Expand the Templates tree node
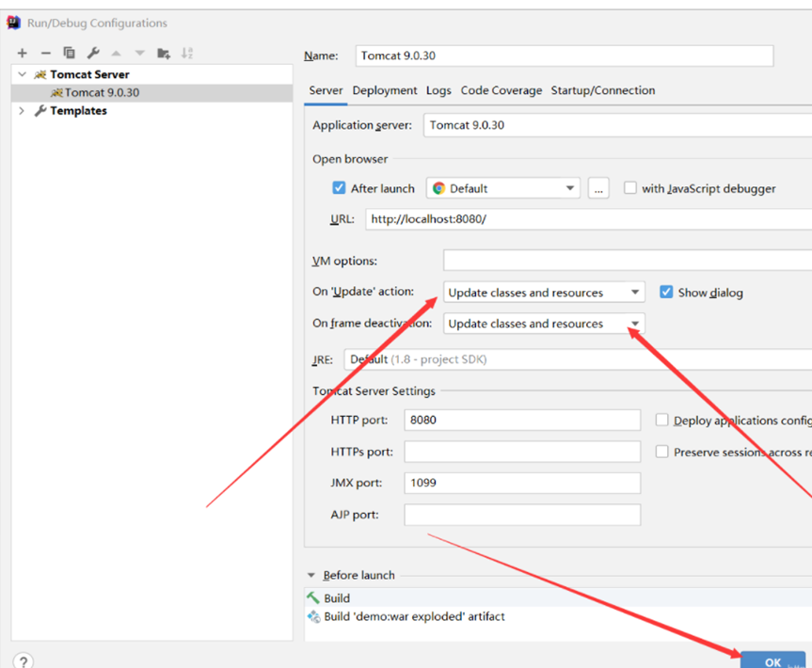The height and width of the screenshot is (668, 812). click(x=22, y=111)
